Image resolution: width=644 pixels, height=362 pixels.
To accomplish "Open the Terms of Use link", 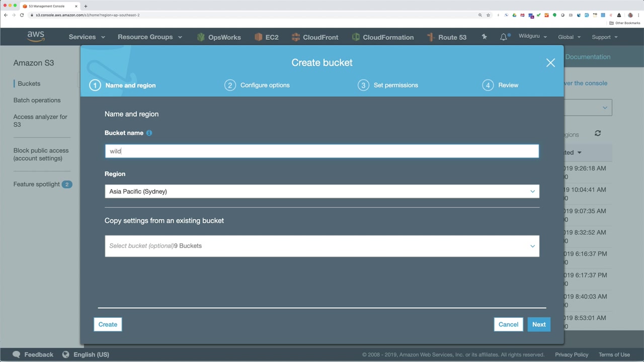I will click(614, 354).
